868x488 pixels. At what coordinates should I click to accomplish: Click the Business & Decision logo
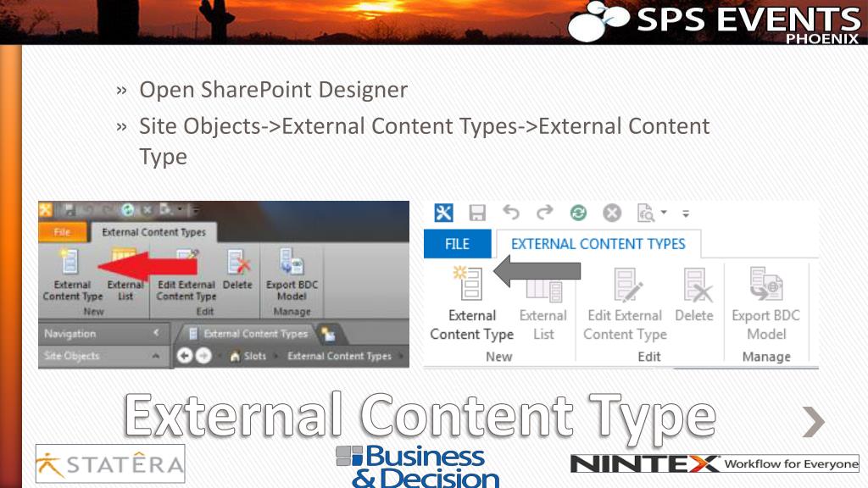(418, 466)
